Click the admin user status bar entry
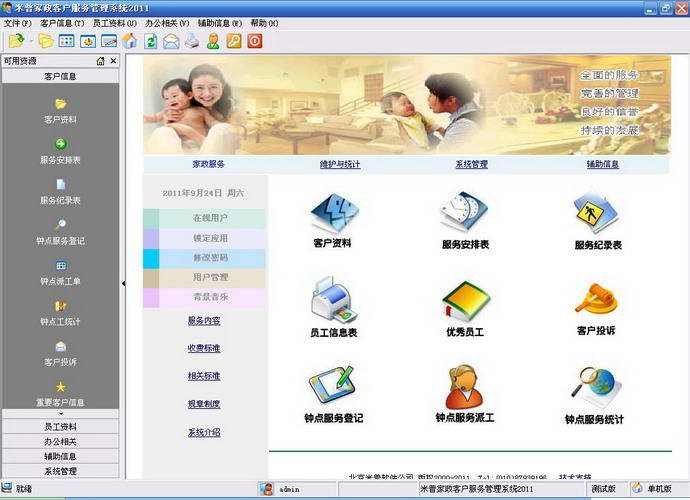The height and width of the screenshot is (500, 690). 297,489
